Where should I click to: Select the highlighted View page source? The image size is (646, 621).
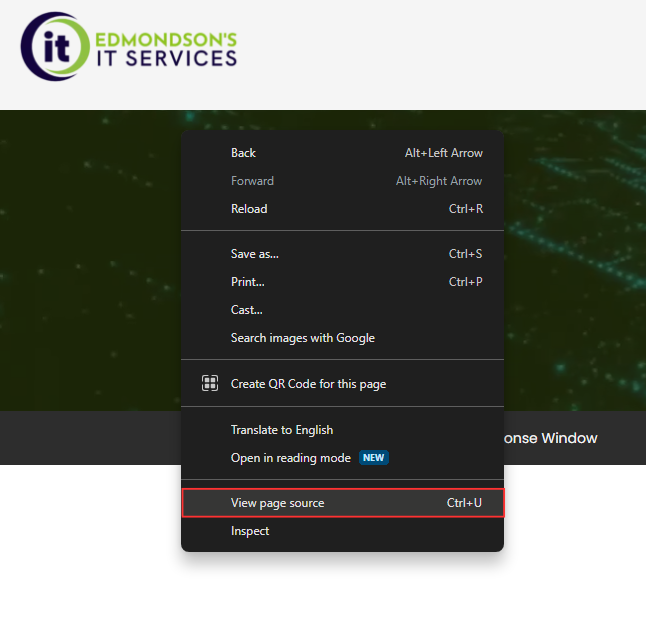[x=277, y=503]
